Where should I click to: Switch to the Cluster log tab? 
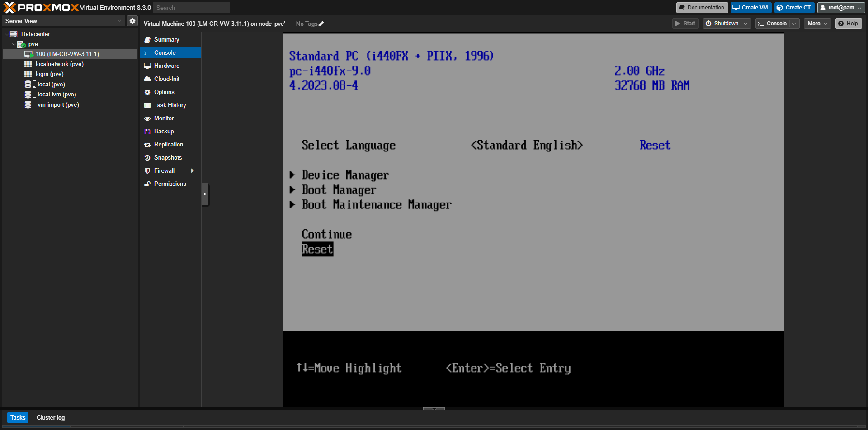[x=50, y=417]
